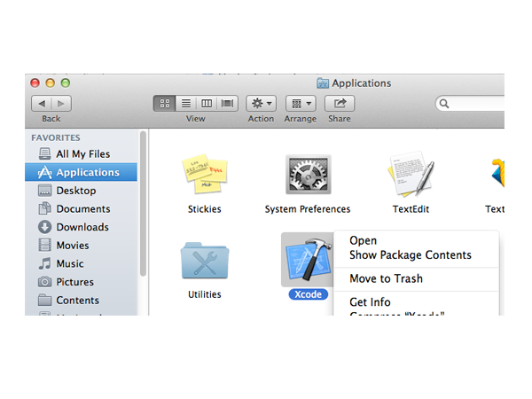Open the TextEdit application icon
Screen dimensions: 532x399
[410, 176]
